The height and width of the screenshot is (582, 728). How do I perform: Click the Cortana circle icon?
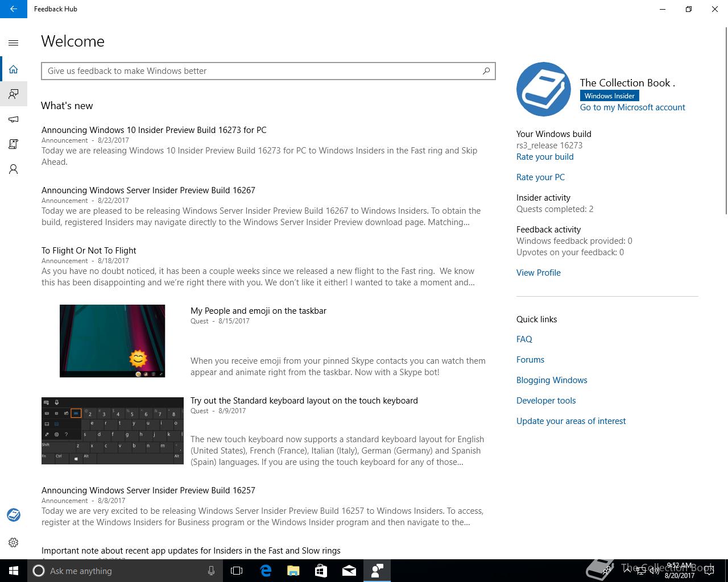point(39,571)
